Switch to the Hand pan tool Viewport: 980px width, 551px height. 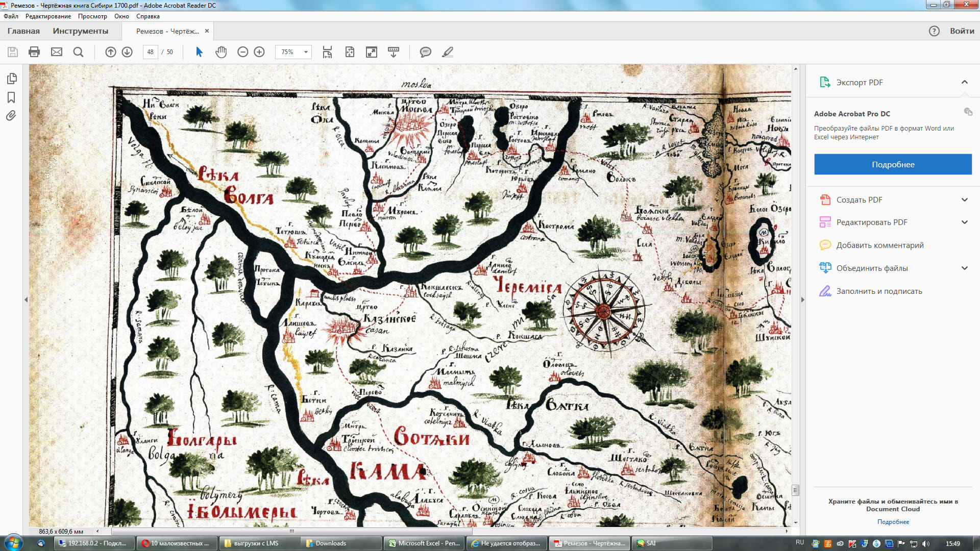click(221, 52)
